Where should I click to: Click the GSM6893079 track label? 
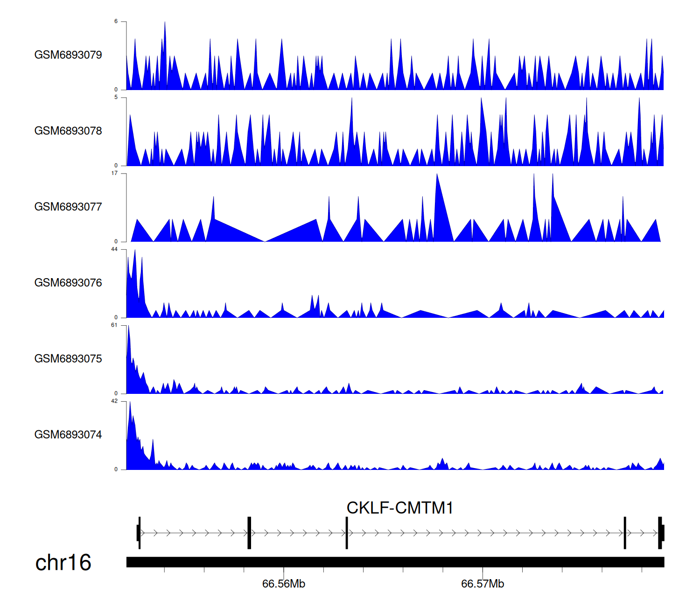(68, 55)
